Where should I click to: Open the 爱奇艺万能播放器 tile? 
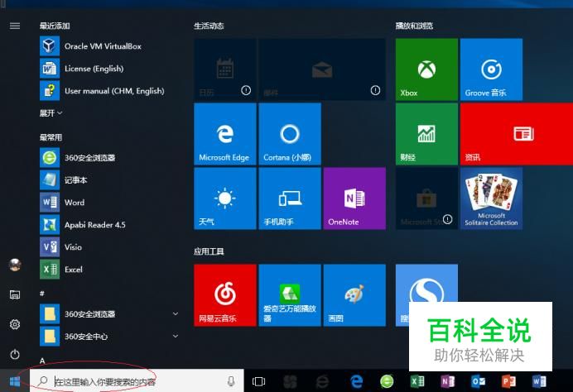point(290,295)
